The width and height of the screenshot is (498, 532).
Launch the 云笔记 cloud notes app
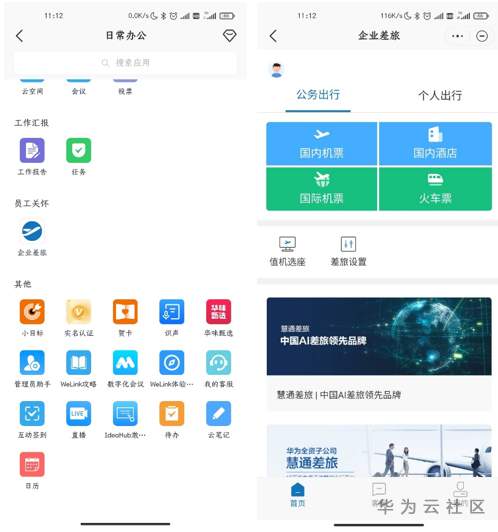(x=218, y=414)
